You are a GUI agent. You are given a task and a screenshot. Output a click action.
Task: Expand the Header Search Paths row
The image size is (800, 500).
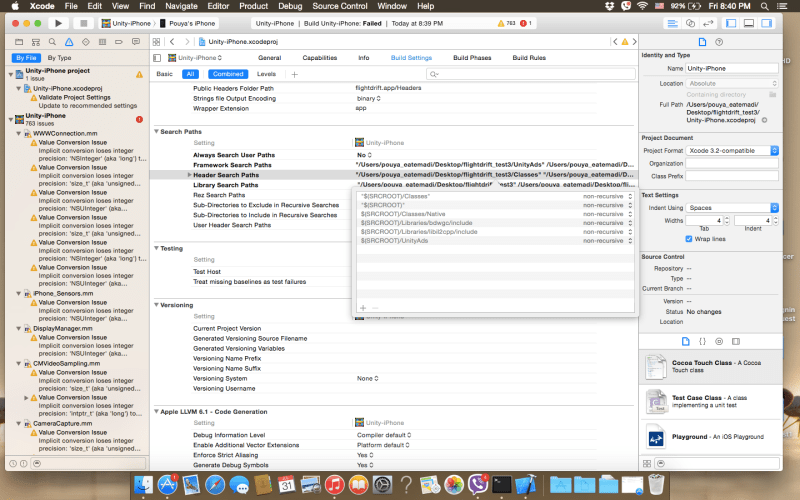189,175
